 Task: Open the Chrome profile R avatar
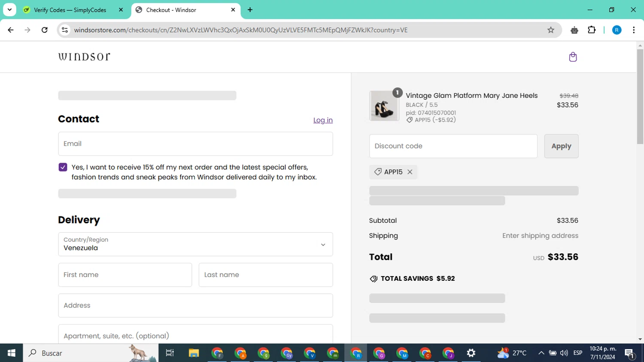click(617, 30)
